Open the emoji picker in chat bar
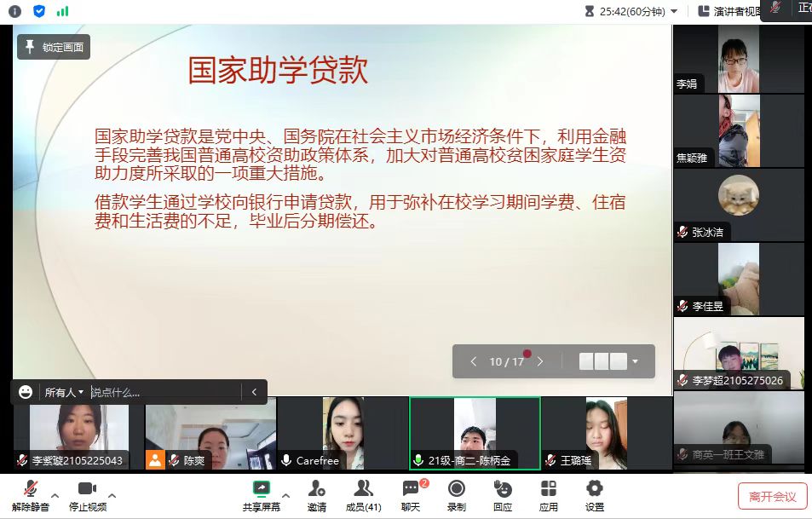The height and width of the screenshot is (519, 812). pyautogui.click(x=26, y=392)
